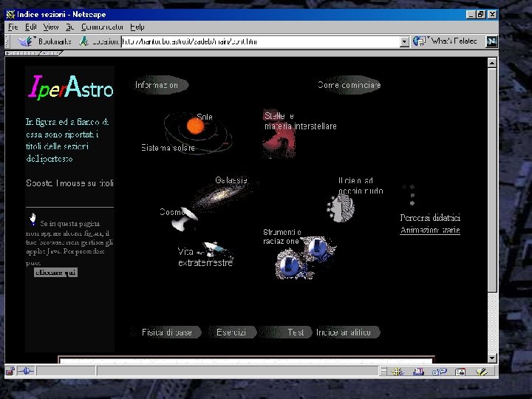Open Navigator from the component bar
This screenshot has height=399, width=532.
click(397, 372)
